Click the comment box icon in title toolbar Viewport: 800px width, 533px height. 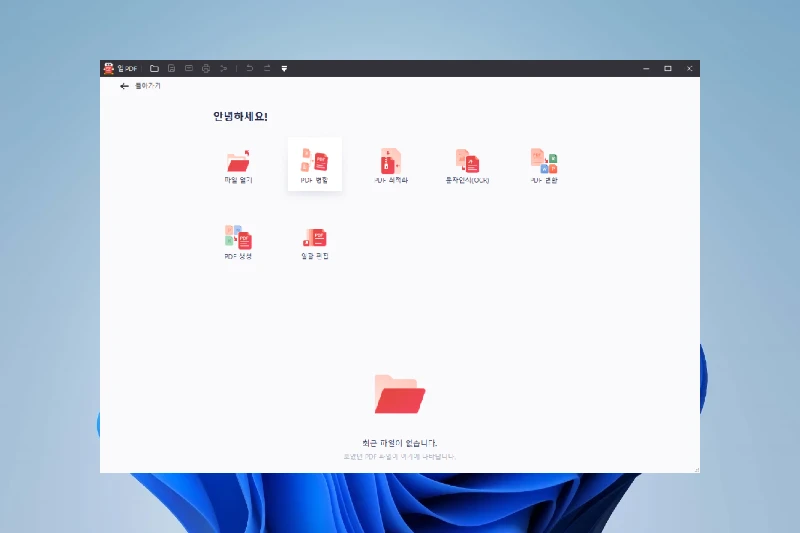tap(189, 68)
